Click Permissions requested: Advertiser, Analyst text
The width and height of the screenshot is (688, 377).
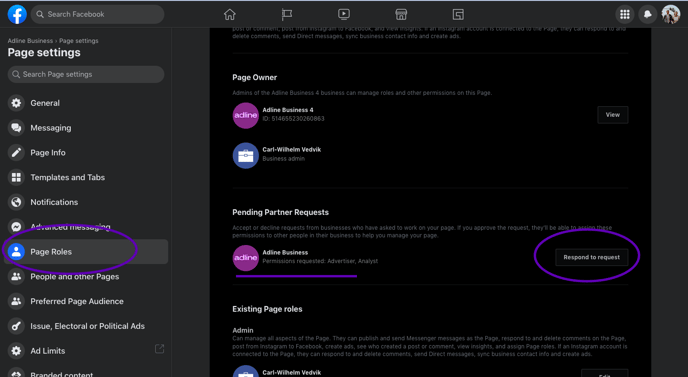(320, 261)
